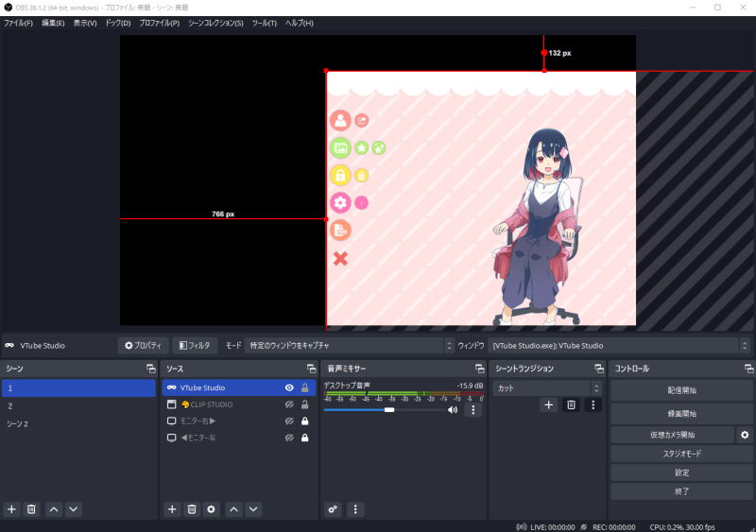Select scene 2 in Scenes list
756x532 pixels.
pyautogui.click(x=78, y=406)
